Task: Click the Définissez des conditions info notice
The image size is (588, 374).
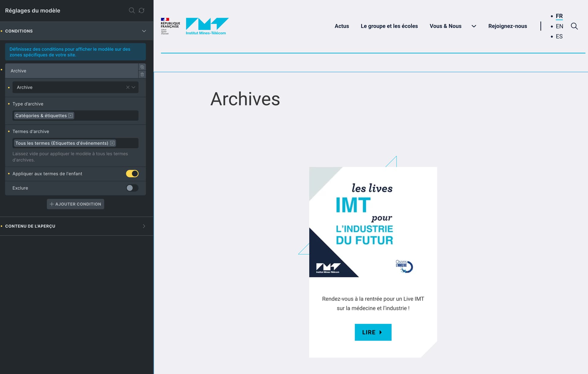Action: (75, 52)
